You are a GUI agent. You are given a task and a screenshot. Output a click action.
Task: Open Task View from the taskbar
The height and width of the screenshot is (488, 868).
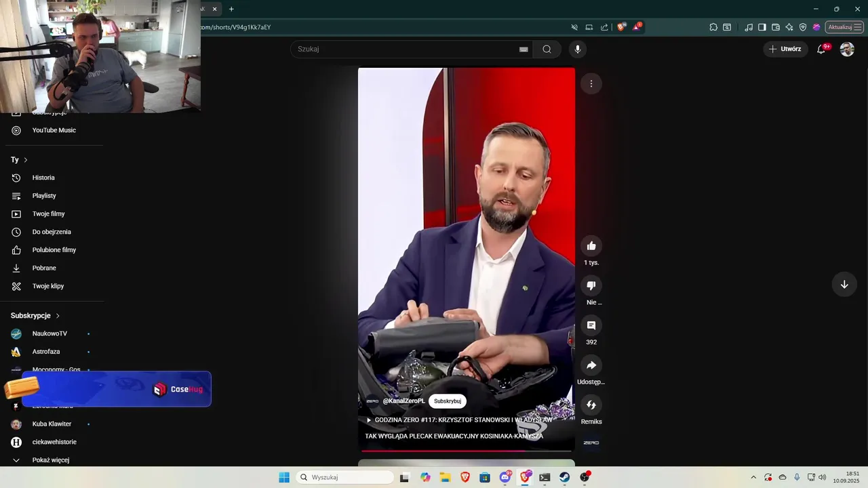(x=405, y=477)
